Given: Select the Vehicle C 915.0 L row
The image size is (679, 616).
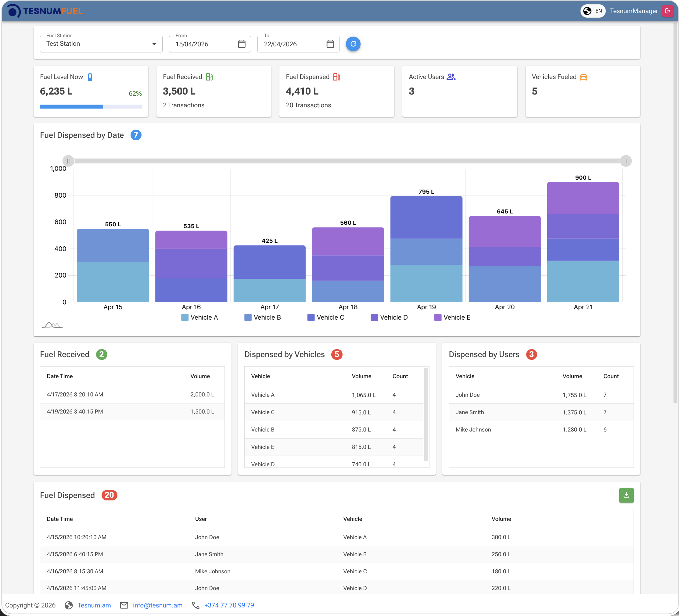Looking at the screenshot, I should click(333, 412).
